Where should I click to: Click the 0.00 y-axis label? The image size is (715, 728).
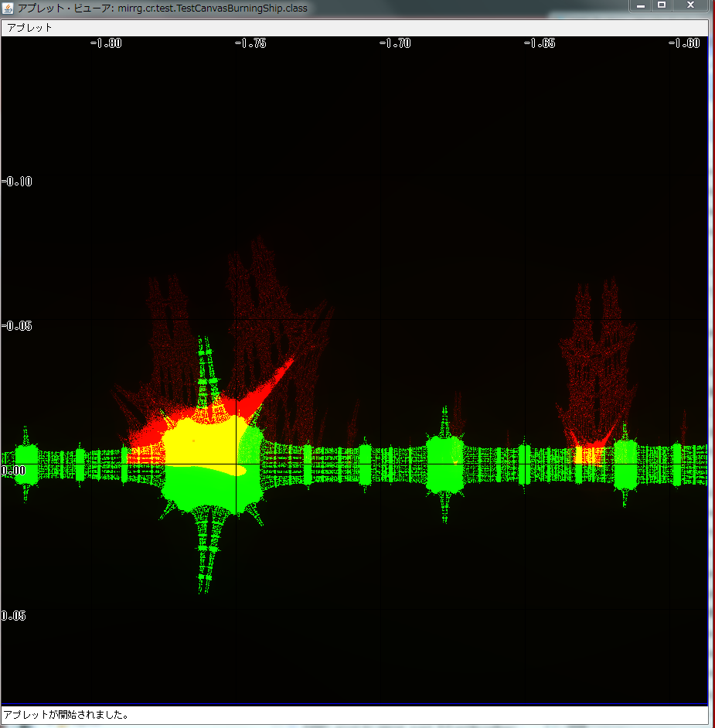click(12, 470)
